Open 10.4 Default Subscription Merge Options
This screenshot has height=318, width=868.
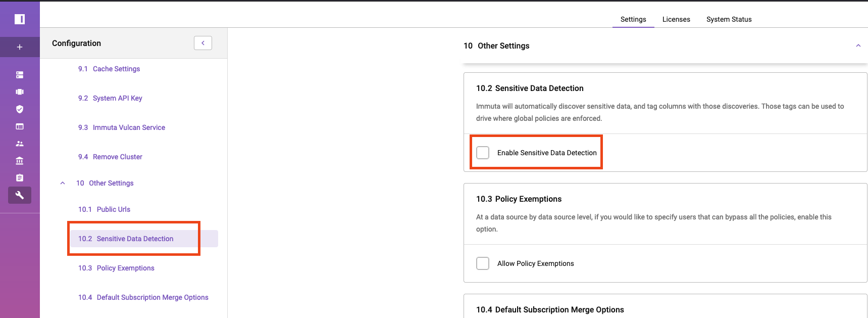click(143, 297)
